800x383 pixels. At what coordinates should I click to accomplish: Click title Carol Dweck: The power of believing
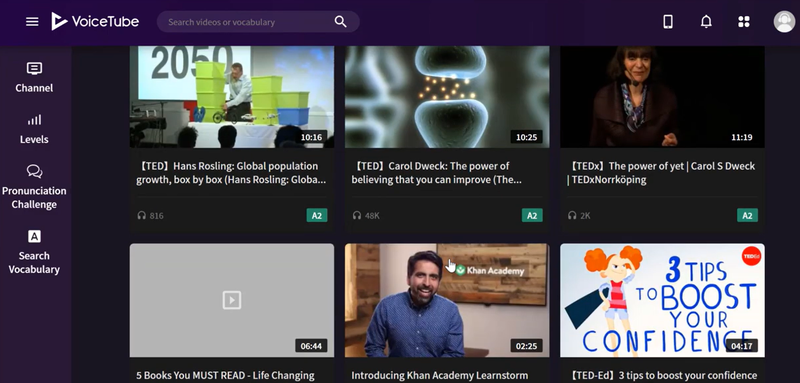pyautogui.click(x=436, y=173)
